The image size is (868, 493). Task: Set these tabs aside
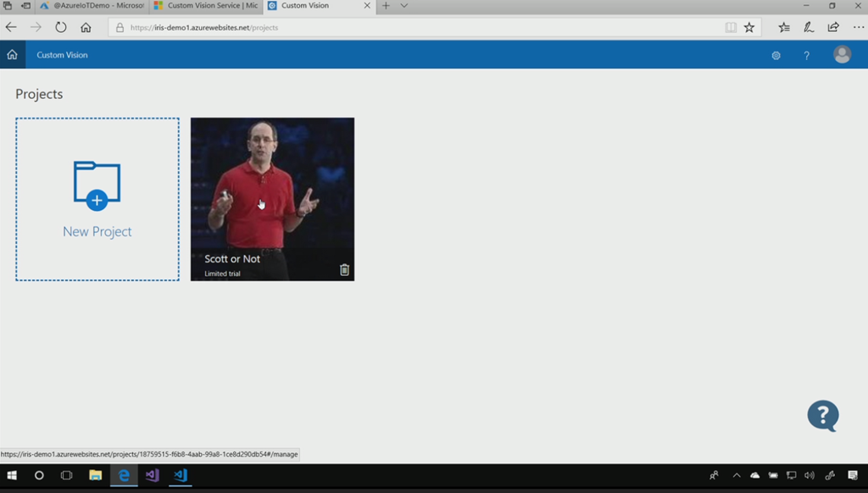click(26, 6)
